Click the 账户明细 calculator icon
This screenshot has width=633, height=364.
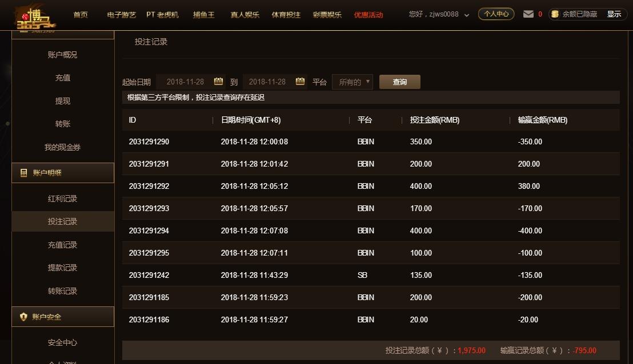point(23,173)
